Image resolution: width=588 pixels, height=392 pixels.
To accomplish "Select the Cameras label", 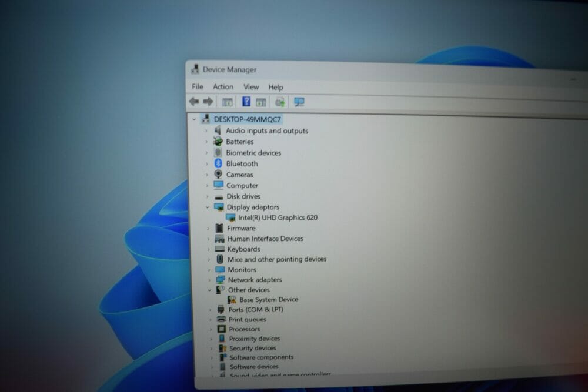I will [240, 175].
